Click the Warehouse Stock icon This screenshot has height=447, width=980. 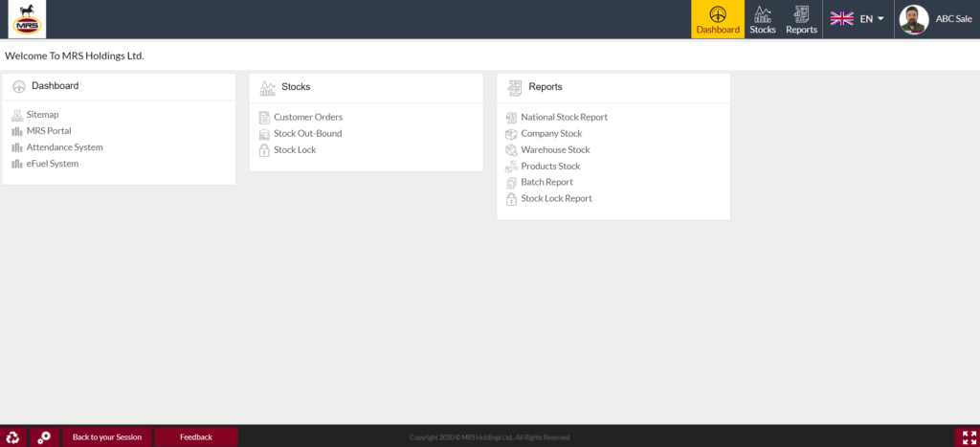511,150
